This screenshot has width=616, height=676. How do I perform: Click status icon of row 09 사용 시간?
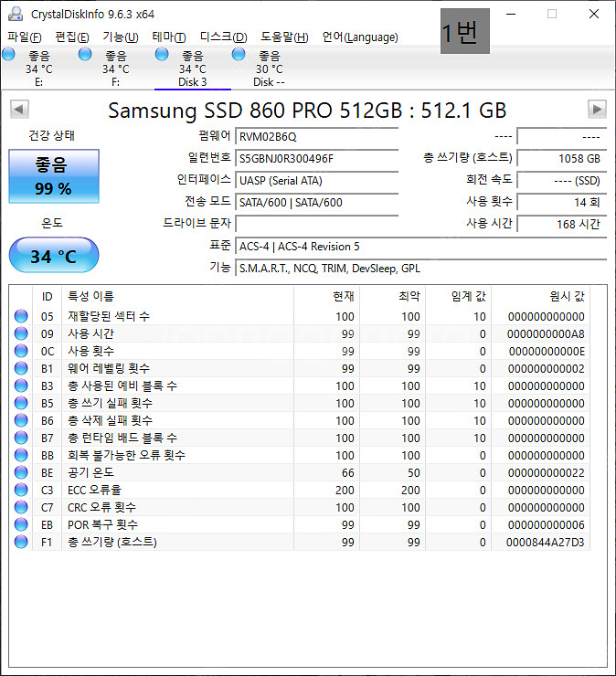21,333
